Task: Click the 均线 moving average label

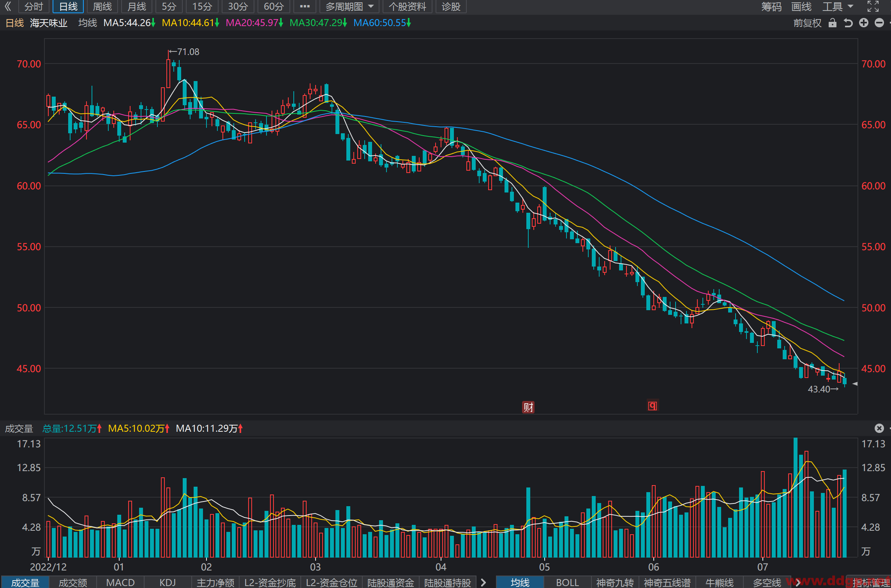Action: coord(88,23)
